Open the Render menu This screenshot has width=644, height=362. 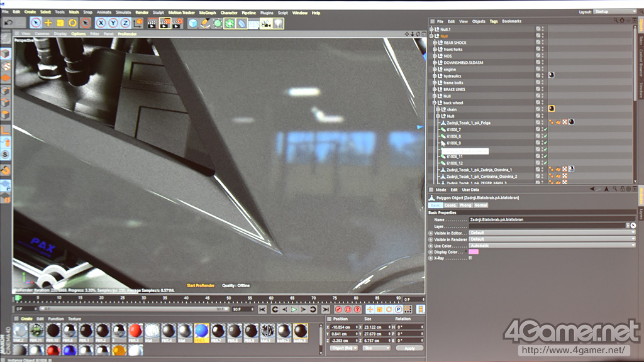tap(142, 13)
